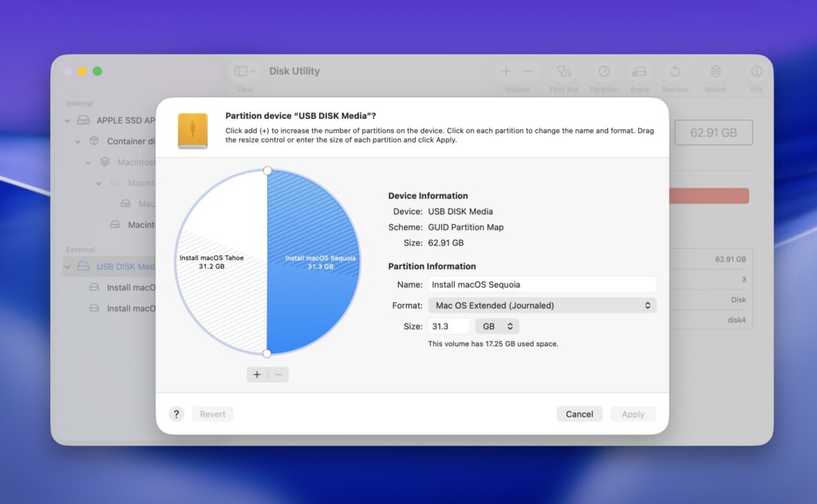Click the Partition toolbar icon
The height and width of the screenshot is (504, 817).
(x=604, y=72)
